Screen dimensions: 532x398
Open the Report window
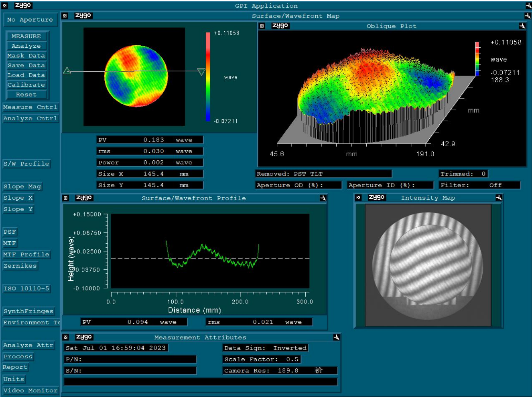click(x=15, y=367)
